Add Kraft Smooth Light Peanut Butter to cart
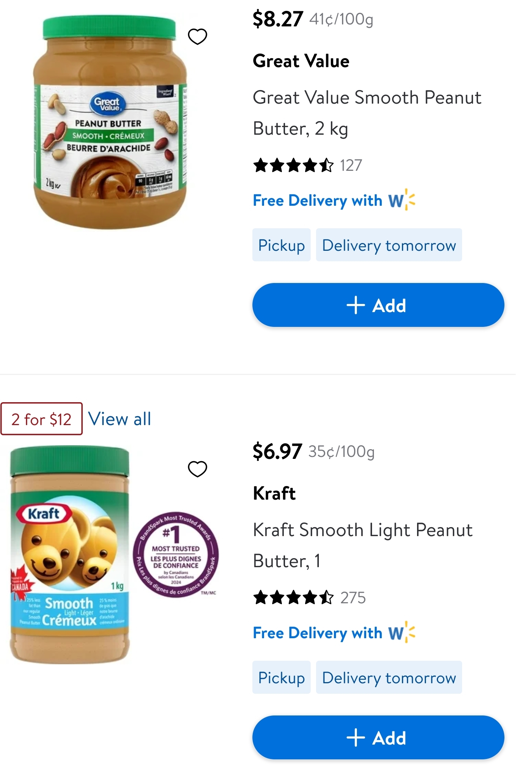Screen dimensions: 532x771 point(378,737)
